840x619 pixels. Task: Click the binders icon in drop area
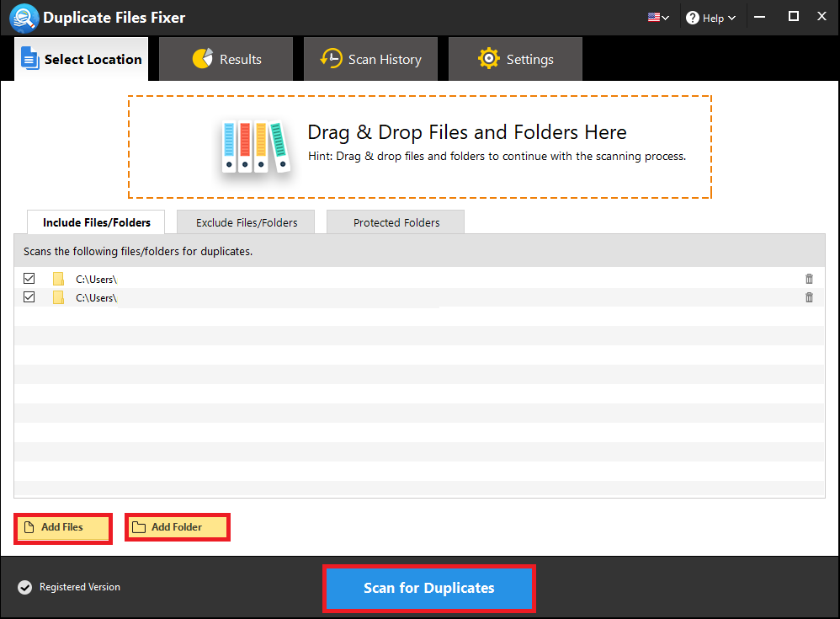click(256, 147)
